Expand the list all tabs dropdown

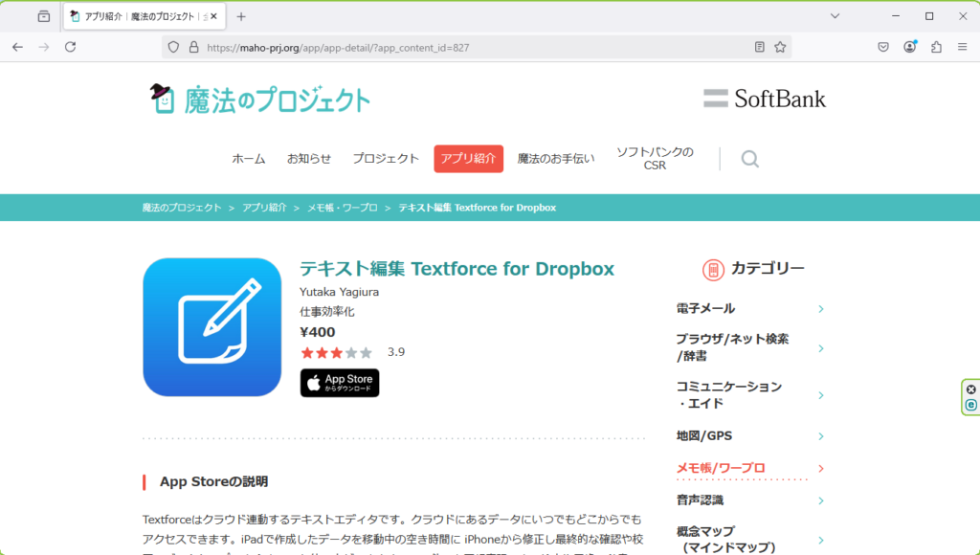(835, 16)
